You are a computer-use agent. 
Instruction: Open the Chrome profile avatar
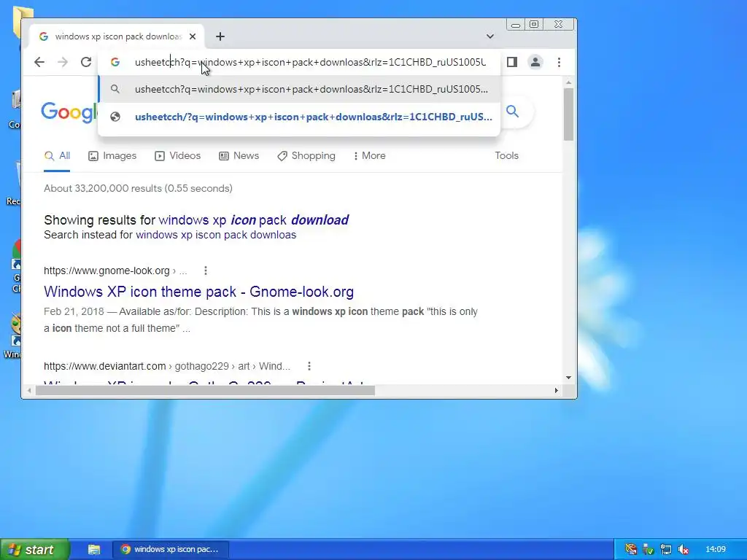535,62
